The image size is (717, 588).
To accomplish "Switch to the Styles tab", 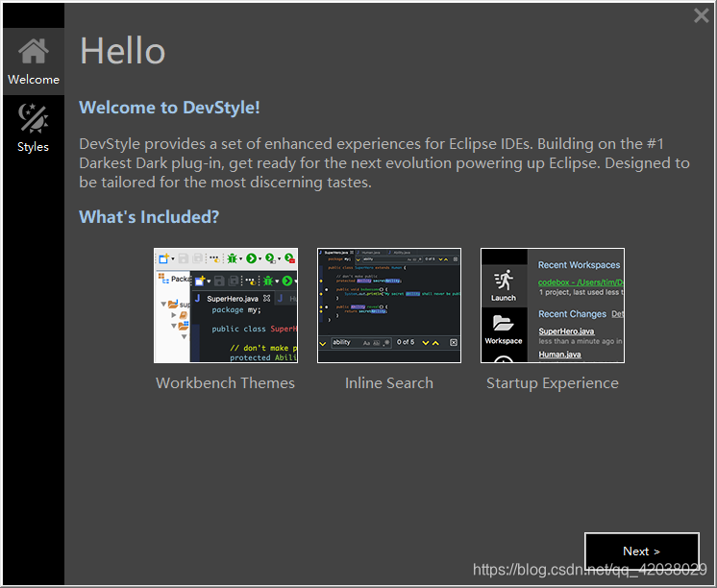I will (34, 129).
